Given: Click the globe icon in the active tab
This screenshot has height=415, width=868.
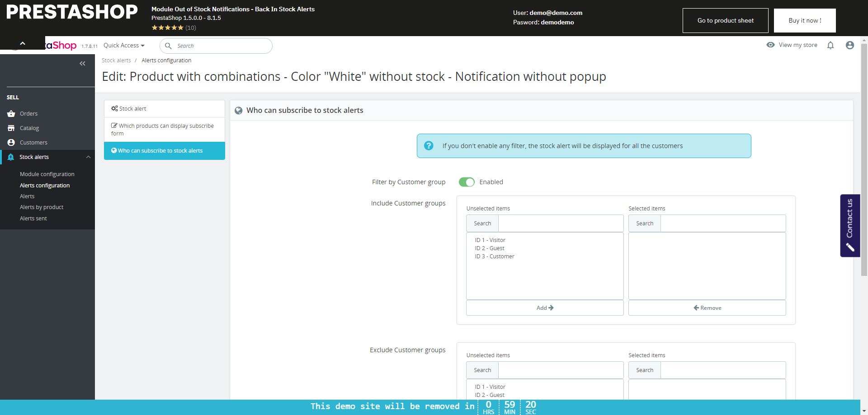Looking at the screenshot, I should [x=114, y=150].
